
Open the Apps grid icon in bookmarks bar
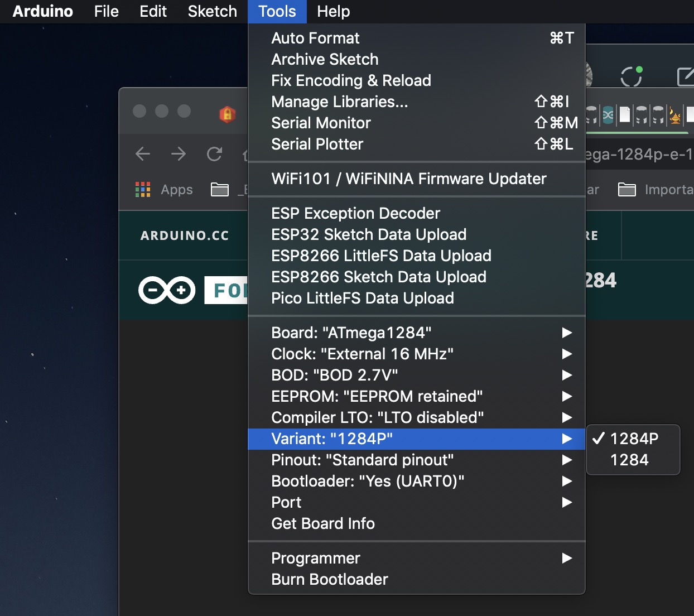(x=143, y=190)
